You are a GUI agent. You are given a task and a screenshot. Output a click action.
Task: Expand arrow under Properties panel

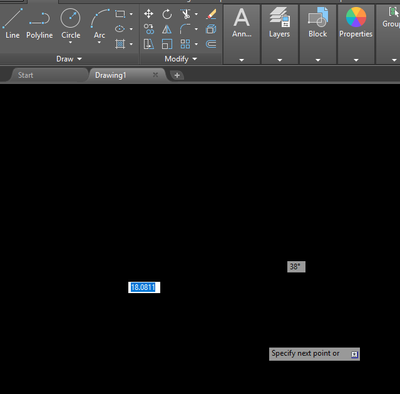pyautogui.click(x=356, y=60)
